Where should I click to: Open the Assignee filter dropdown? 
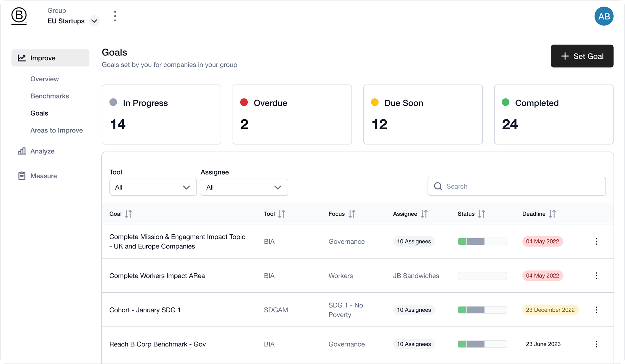(244, 187)
